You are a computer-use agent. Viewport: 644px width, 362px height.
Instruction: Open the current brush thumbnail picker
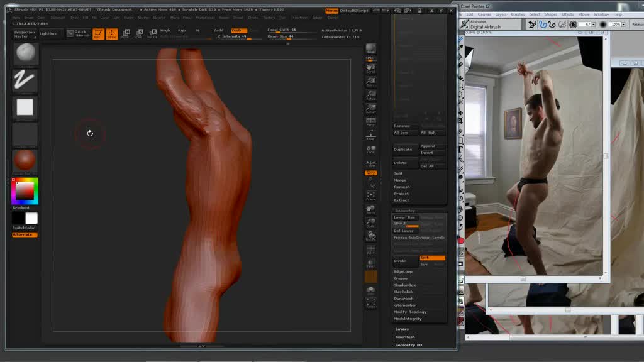(x=25, y=54)
